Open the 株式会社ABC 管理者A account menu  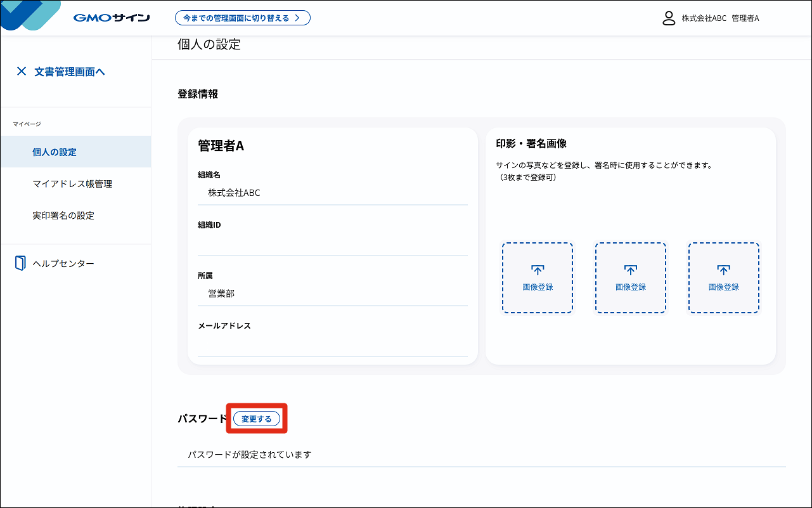tap(719, 18)
